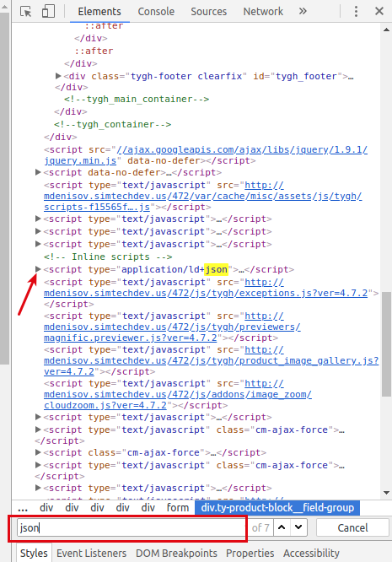Viewport: 392px width, 562px height.
Task: Select the <!--tygh_main_container--> comment
Action: [x=137, y=99]
